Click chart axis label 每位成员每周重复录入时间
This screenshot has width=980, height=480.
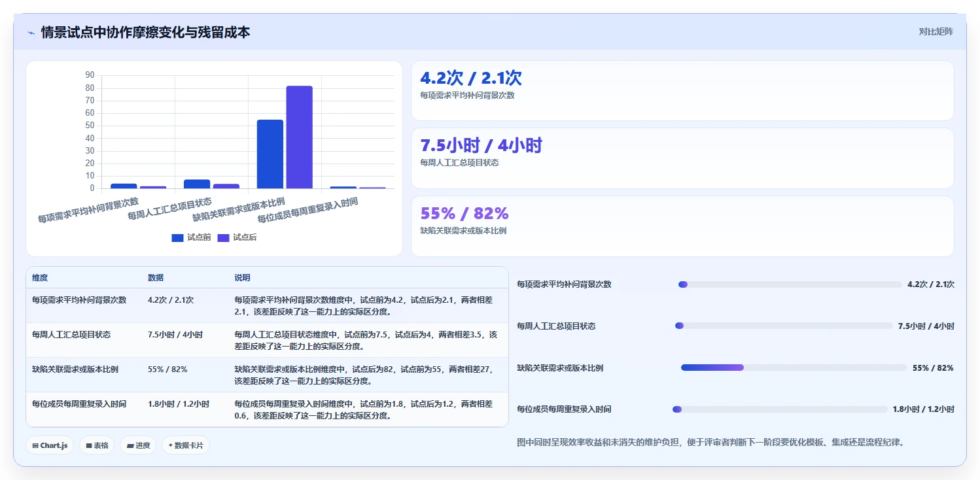coord(307,210)
